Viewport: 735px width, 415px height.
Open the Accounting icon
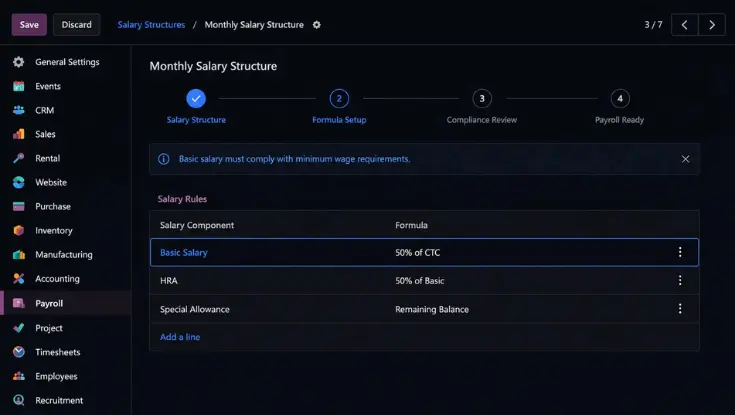[x=19, y=279]
